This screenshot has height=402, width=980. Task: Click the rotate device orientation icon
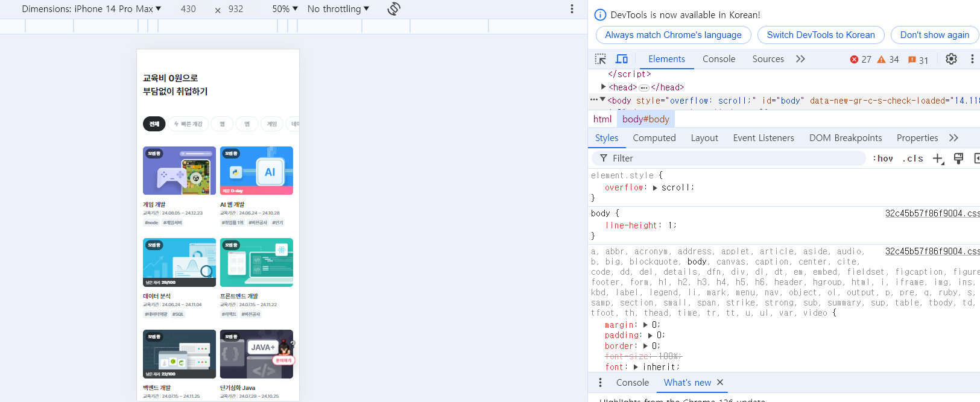tap(394, 8)
